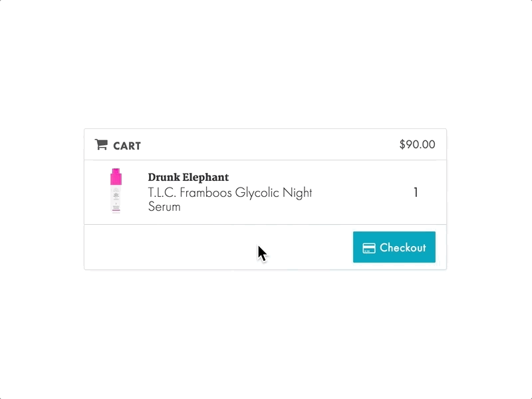
Task: Click the white label on the serum bottle
Action: [116, 199]
